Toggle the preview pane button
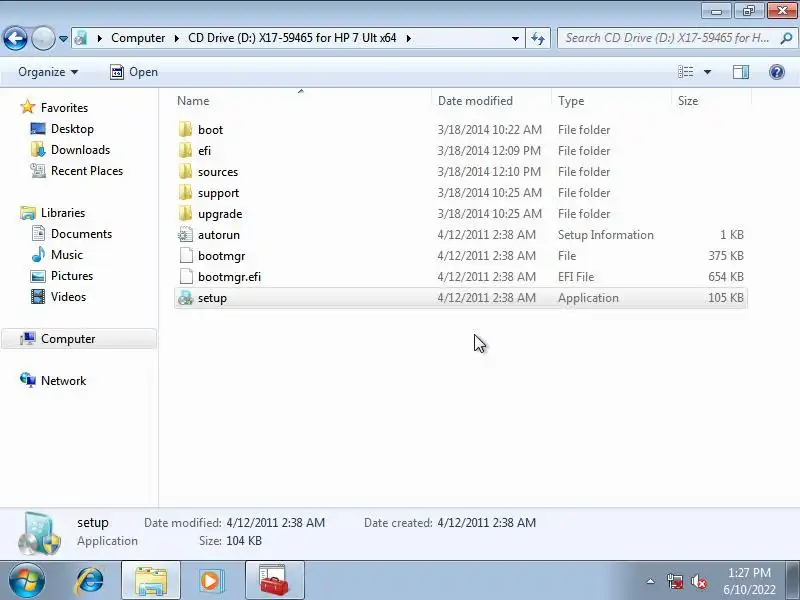 point(741,72)
